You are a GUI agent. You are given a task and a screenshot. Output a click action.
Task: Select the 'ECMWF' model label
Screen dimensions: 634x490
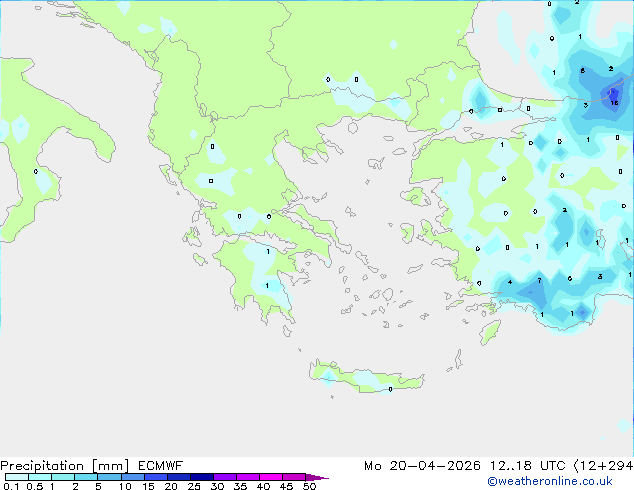pos(161,466)
